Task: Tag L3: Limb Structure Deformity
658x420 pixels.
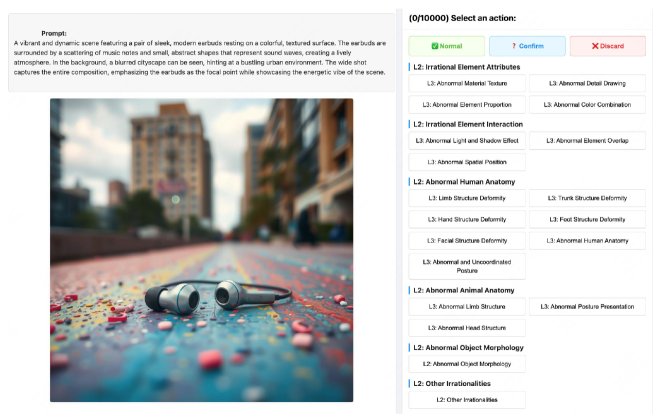Action: pyautogui.click(x=467, y=198)
